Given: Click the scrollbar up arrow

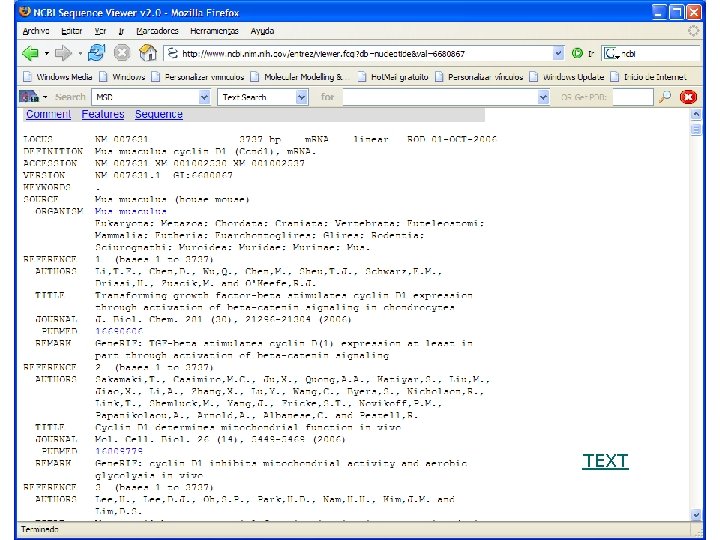Looking at the screenshot, I should click(696, 114).
